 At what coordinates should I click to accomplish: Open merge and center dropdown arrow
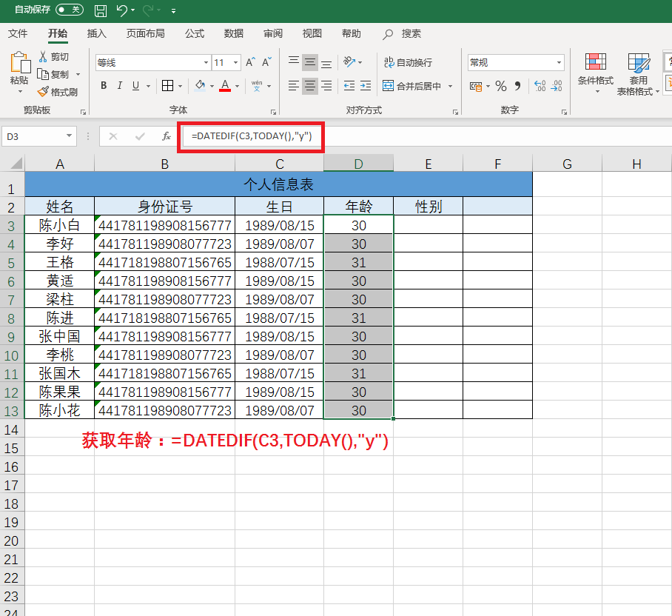(x=451, y=86)
